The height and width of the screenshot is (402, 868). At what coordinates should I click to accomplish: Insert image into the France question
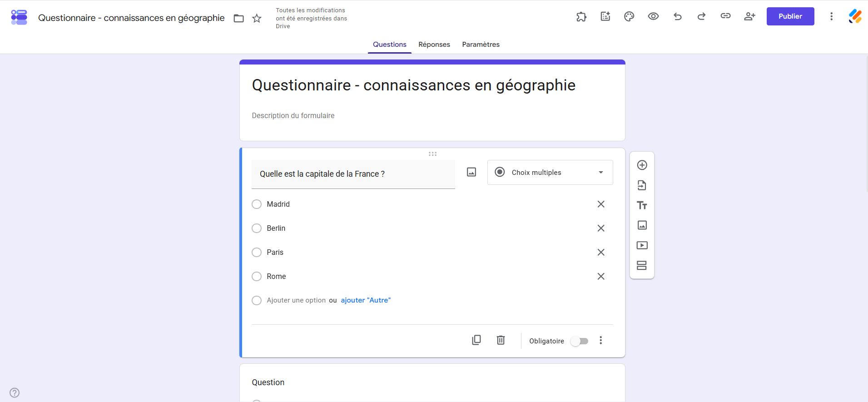(x=471, y=172)
